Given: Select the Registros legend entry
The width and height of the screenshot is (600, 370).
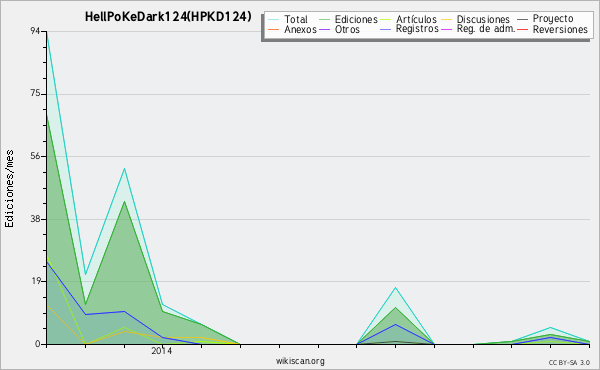Looking at the screenshot, I should 417,29.
